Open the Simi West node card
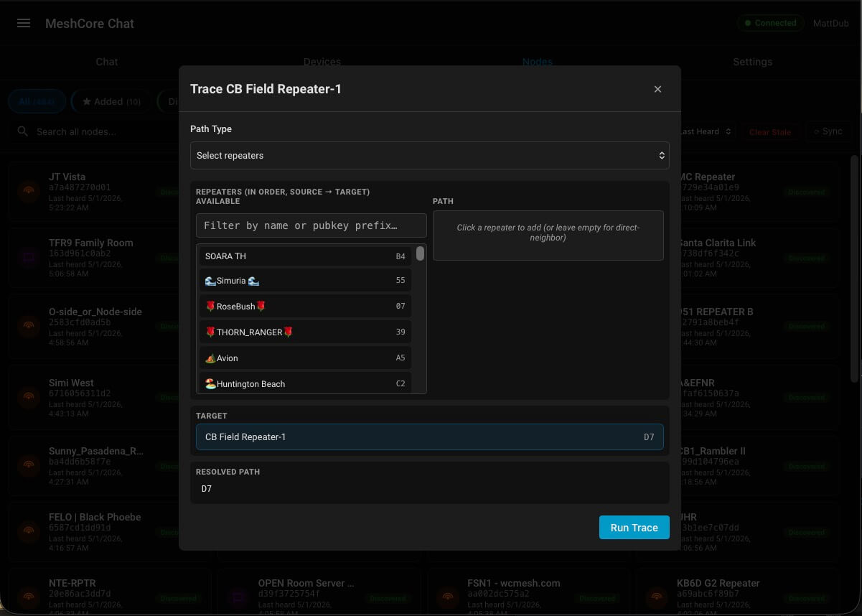 95,397
